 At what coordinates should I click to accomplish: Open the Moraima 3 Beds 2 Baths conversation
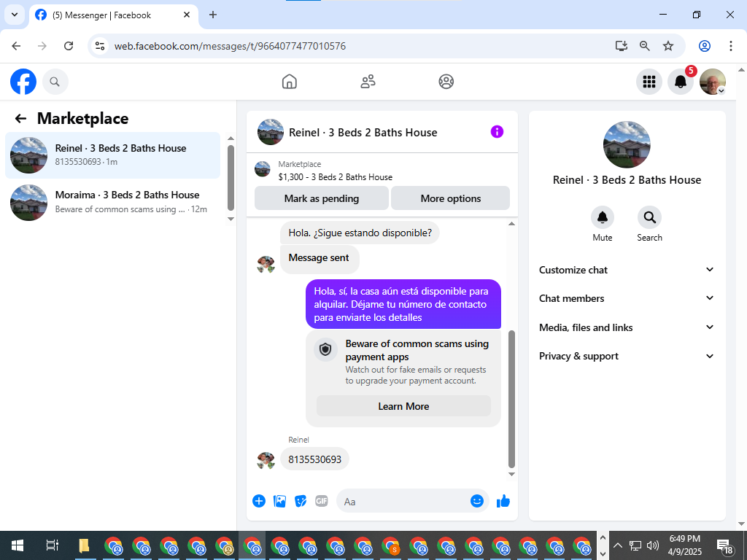[x=113, y=202]
